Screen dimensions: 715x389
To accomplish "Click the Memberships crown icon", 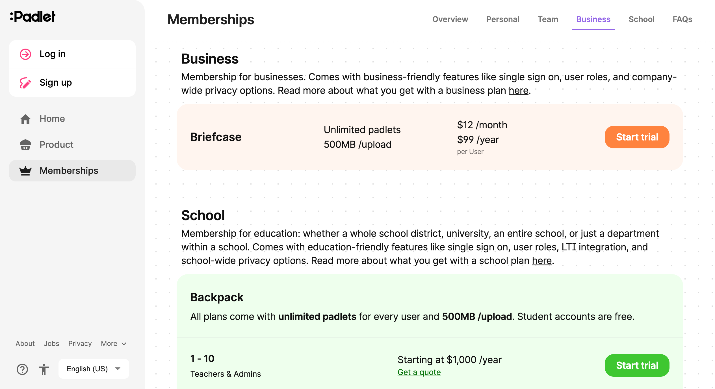I will pyautogui.click(x=26, y=171).
